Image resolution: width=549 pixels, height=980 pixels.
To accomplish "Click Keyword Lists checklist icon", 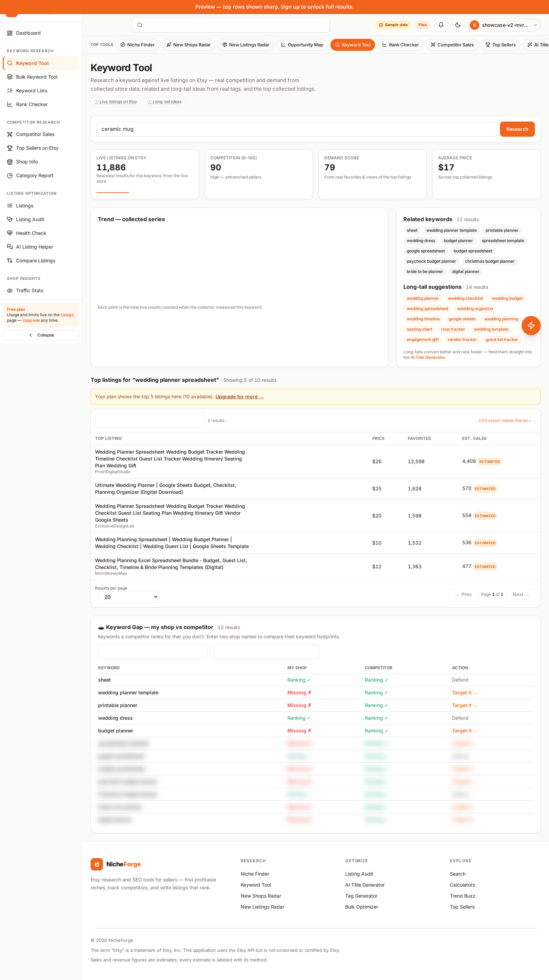I will tap(10, 90).
